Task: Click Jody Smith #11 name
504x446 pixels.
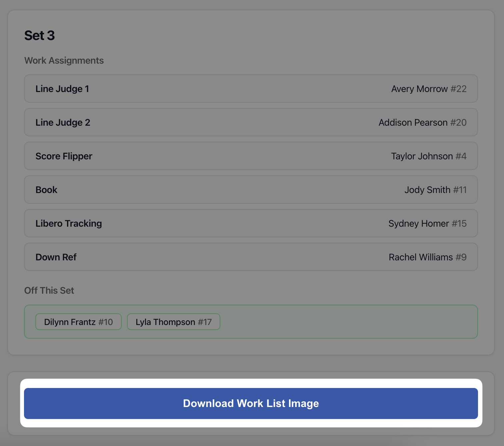Action: [435, 190]
